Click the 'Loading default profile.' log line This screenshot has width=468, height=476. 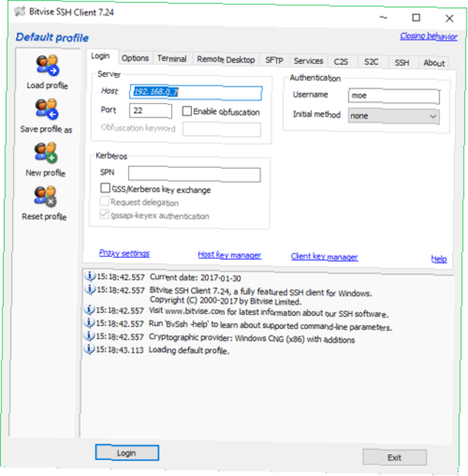(x=189, y=350)
